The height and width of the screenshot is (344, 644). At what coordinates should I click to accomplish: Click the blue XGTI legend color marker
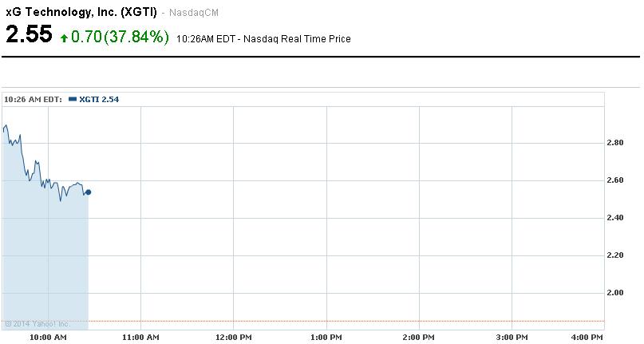[73, 99]
